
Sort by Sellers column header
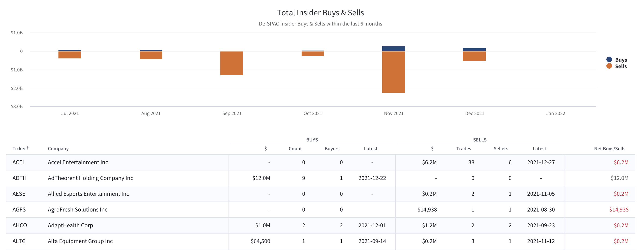click(501, 148)
